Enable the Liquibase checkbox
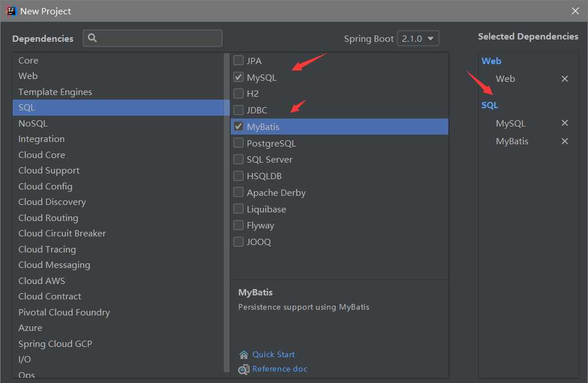 point(239,208)
